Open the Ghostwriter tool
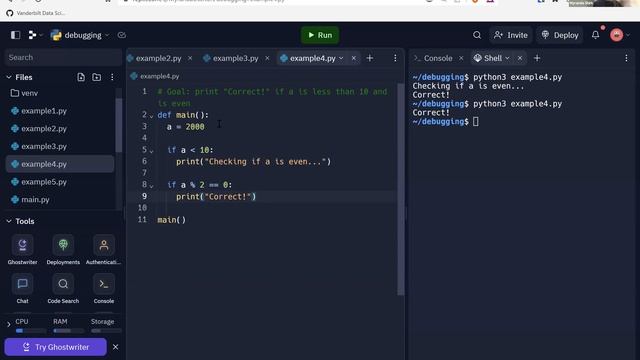Image resolution: width=640 pixels, height=360 pixels. (x=22, y=250)
